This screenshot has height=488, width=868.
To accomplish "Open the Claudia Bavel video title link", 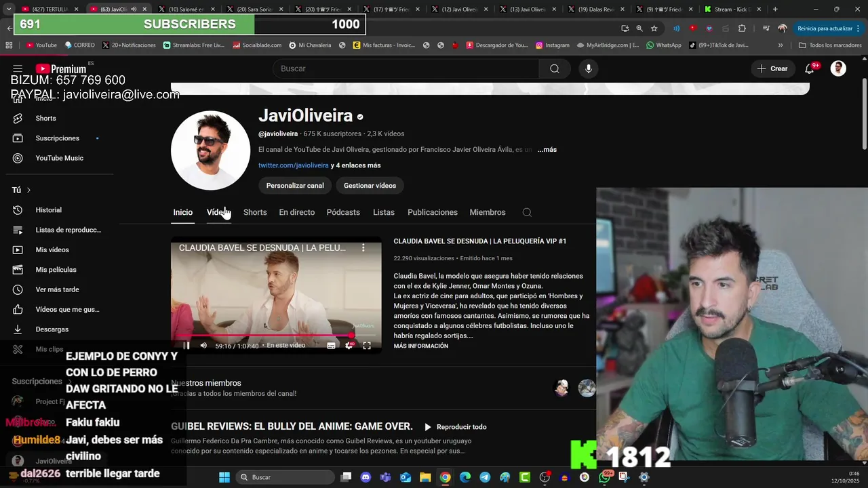I will pos(480,241).
